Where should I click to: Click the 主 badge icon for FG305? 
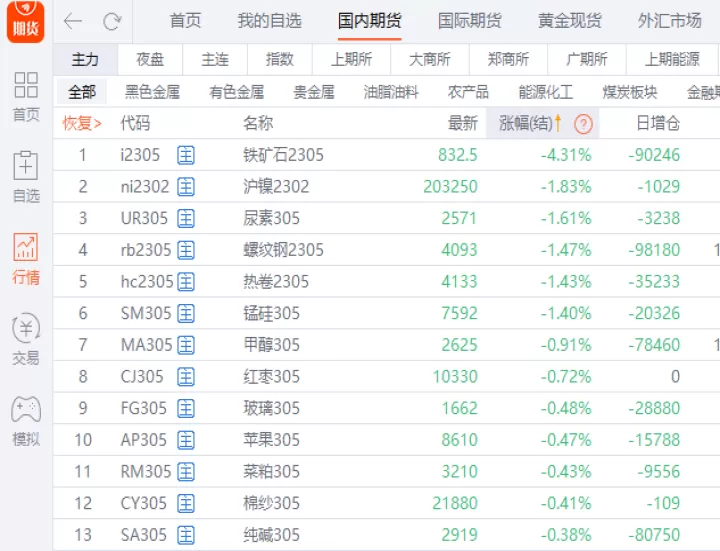coord(186,409)
